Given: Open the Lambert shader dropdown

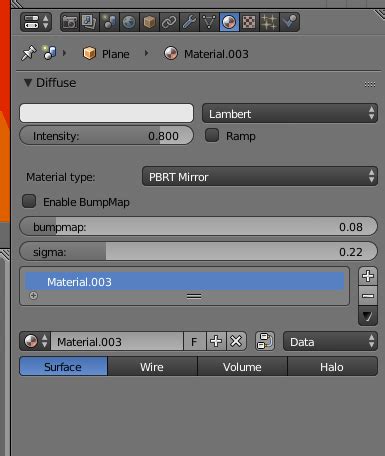Looking at the screenshot, I should (290, 113).
